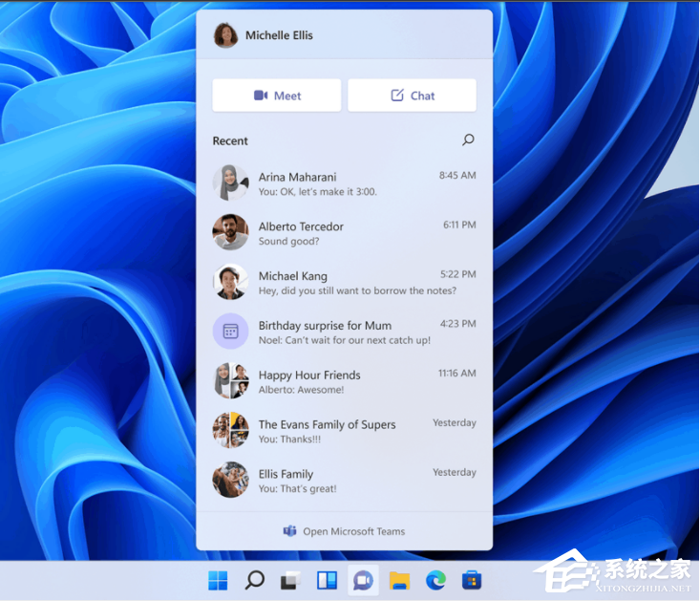This screenshot has height=601, width=700.
Task: Open the Happy Hour Friends group chat
Action: 344,382
